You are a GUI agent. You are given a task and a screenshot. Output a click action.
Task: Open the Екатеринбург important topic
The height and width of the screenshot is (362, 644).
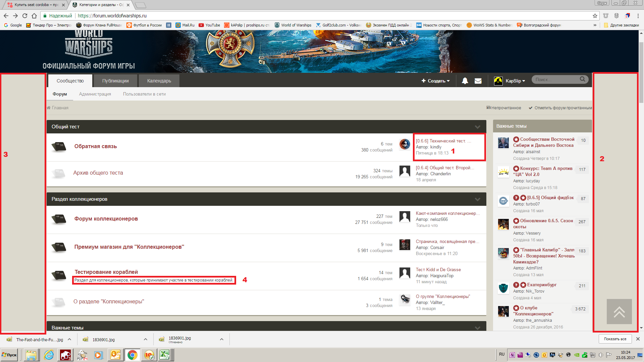point(542,285)
